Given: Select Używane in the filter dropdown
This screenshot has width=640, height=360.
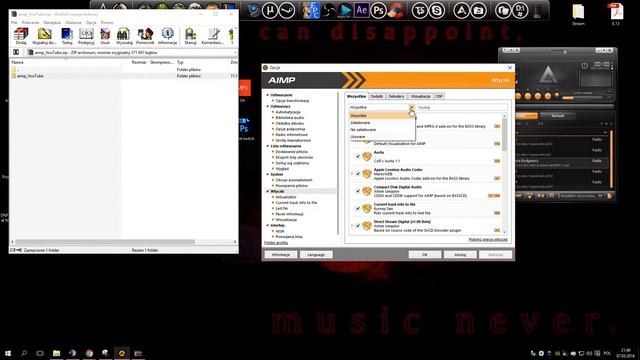Looking at the screenshot, I should click(x=381, y=137).
